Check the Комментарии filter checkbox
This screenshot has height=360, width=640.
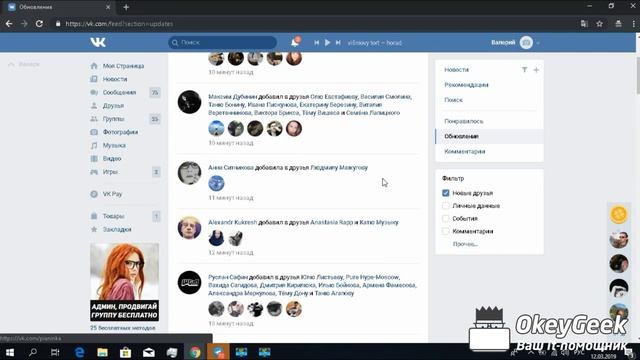click(446, 231)
